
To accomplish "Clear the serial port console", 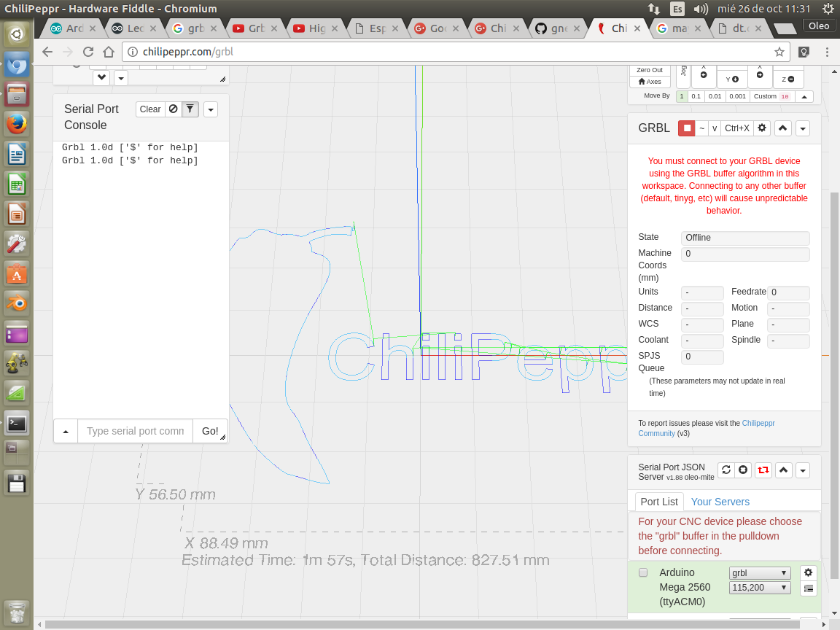I will tap(150, 109).
